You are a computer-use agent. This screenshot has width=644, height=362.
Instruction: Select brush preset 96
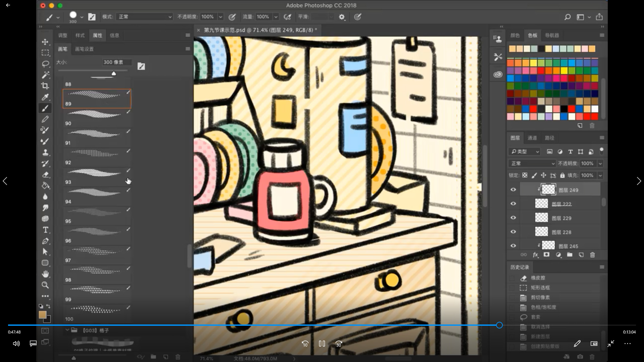click(97, 235)
